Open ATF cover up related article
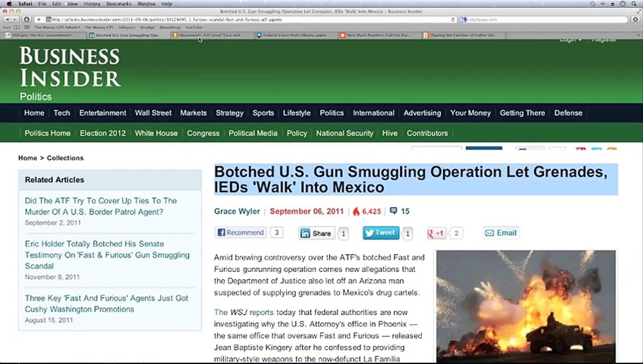This screenshot has width=643, height=364. pos(101,206)
